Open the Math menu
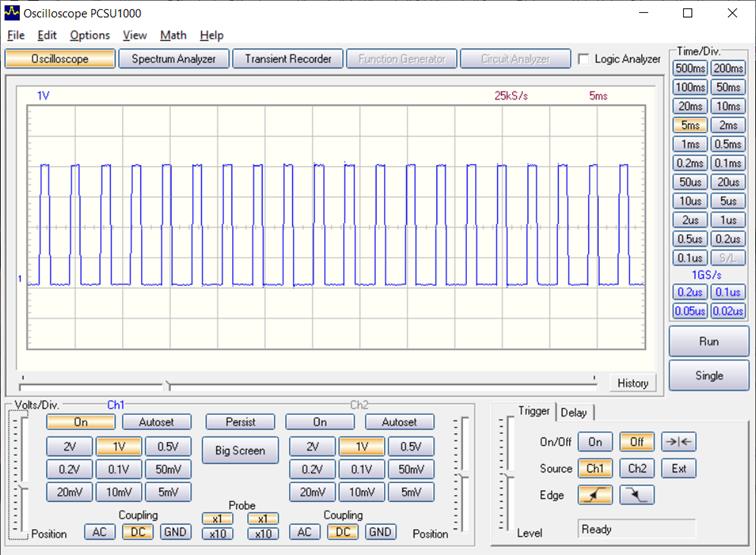Viewport: 756px width, 555px height. point(173,35)
